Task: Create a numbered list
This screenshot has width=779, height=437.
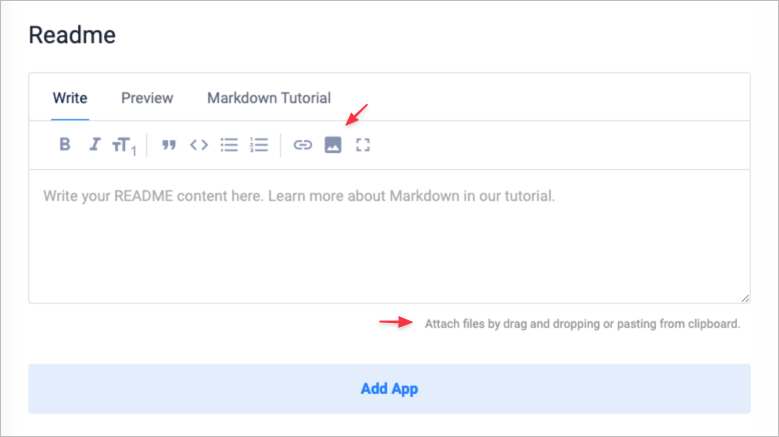Action: pos(259,145)
